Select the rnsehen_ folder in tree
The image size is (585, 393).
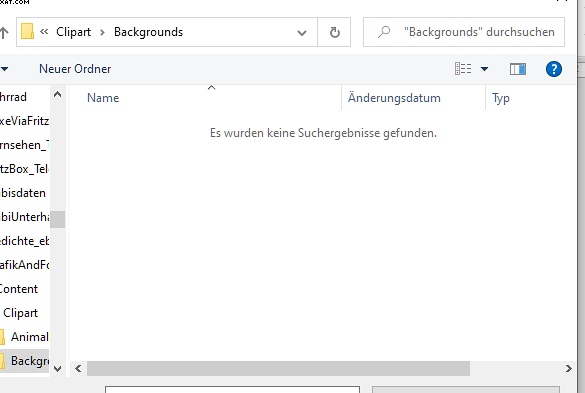[25, 145]
